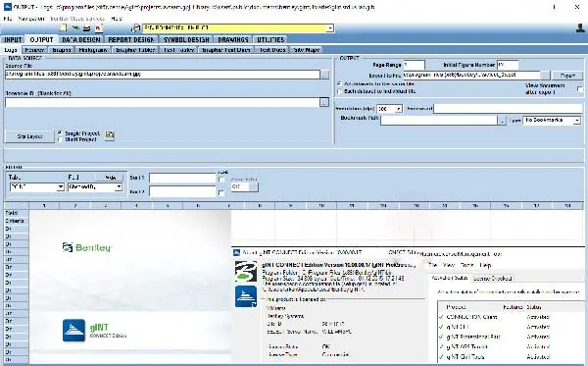Click the new page icon in toolbar
The height and width of the screenshot is (366, 588).
click(x=64, y=28)
